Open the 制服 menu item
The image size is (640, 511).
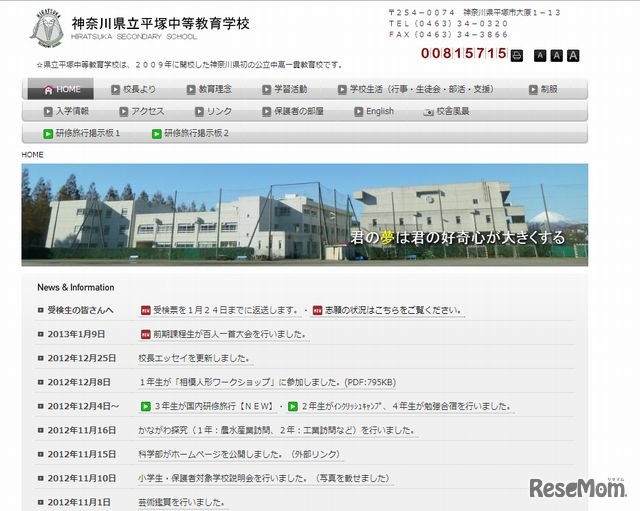(543, 89)
